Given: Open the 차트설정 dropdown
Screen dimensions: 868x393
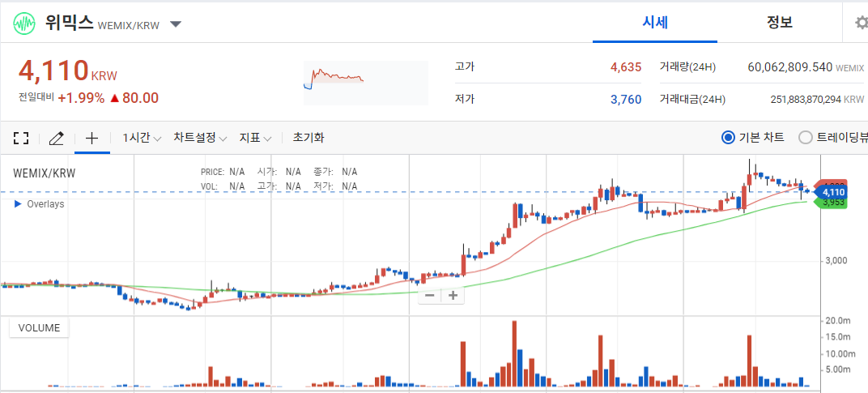Looking at the screenshot, I should click(200, 138).
